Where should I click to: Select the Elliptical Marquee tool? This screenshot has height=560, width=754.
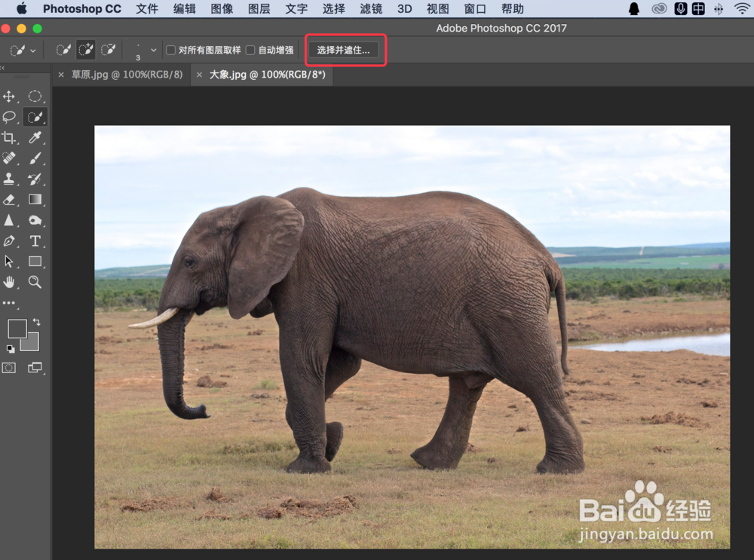pyautogui.click(x=35, y=96)
